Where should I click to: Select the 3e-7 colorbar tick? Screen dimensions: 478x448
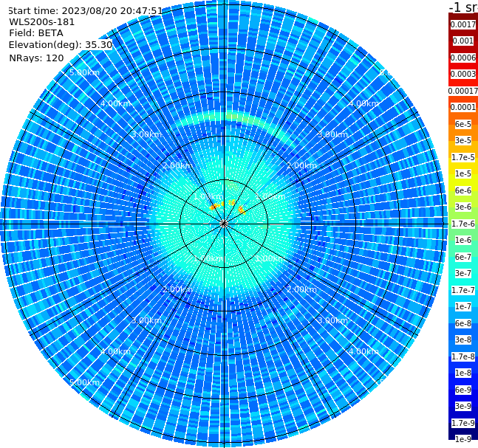pyautogui.click(x=463, y=273)
